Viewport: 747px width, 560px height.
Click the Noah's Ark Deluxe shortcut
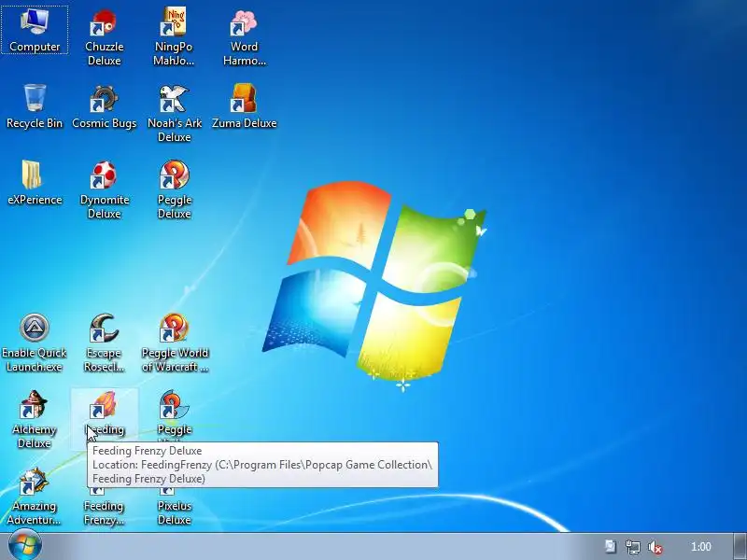(175, 113)
